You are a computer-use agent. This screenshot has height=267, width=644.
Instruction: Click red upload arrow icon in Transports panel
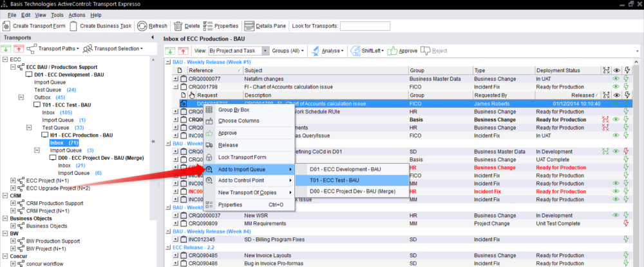tap(19, 49)
